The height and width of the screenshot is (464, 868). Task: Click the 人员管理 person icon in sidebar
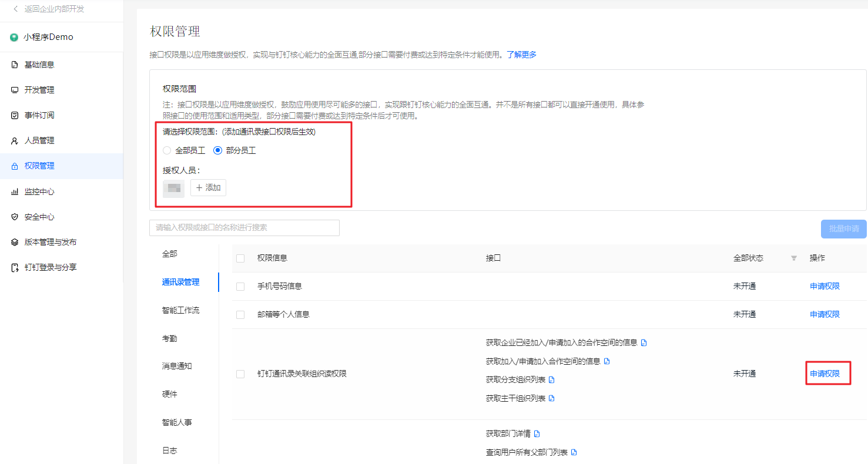pyautogui.click(x=15, y=141)
